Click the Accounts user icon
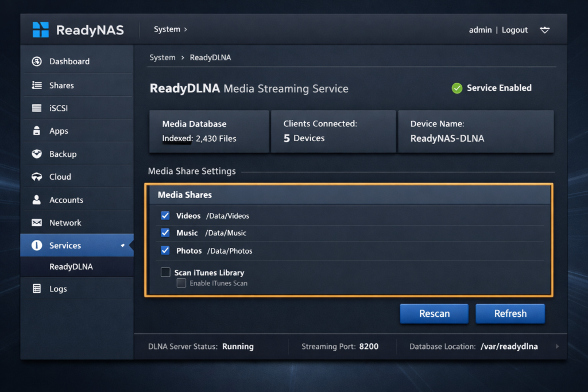The image size is (588, 392). (37, 200)
